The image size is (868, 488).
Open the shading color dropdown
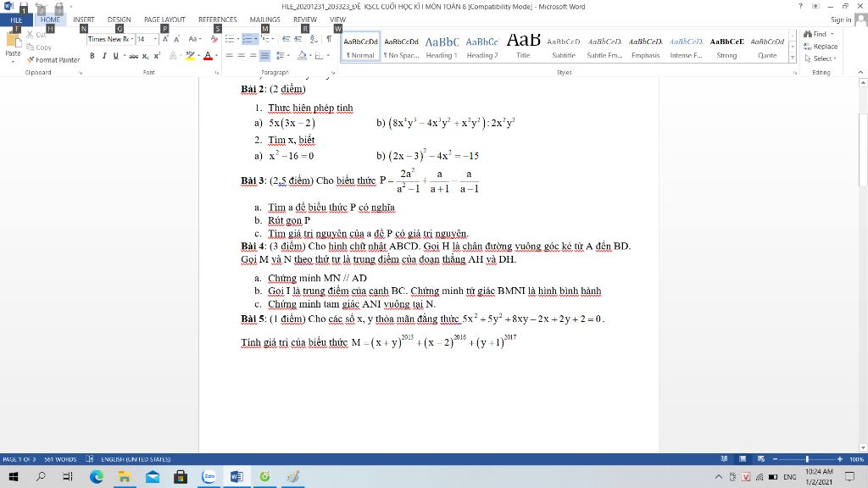[309, 56]
